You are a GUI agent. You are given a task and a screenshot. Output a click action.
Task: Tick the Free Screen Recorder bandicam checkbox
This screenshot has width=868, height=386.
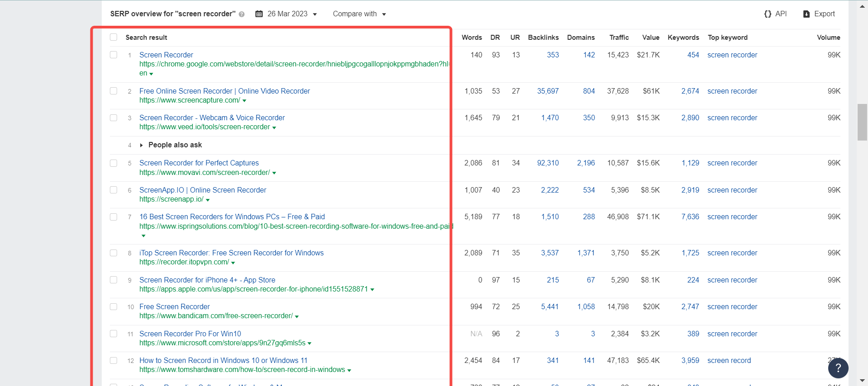pos(113,306)
